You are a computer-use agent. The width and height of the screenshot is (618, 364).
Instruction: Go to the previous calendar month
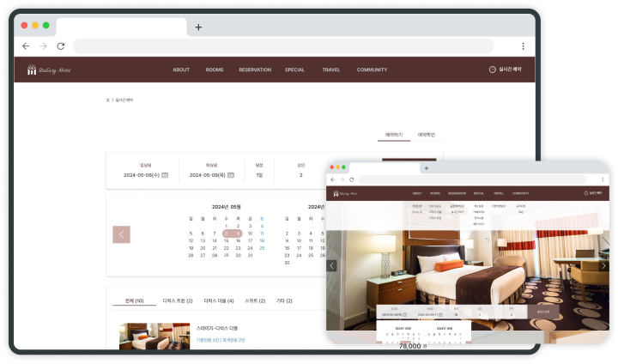pyautogui.click(x=122, y=234)
